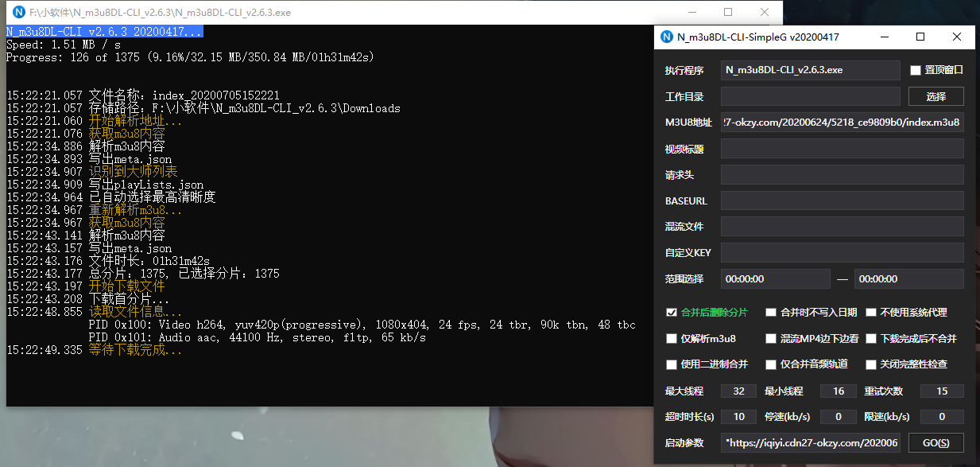Click the 限速(kb/s) value field
The width and height of the screenshot is (980, 467).
coord(943,417)
